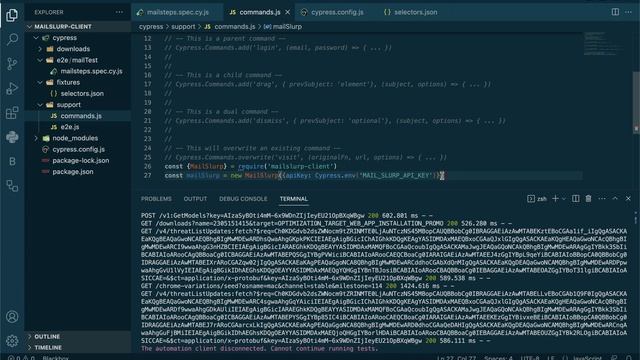Close the terminal panel
Viewport: 640px width, 360px height.
pyautogui.click(x=629, y=198)
